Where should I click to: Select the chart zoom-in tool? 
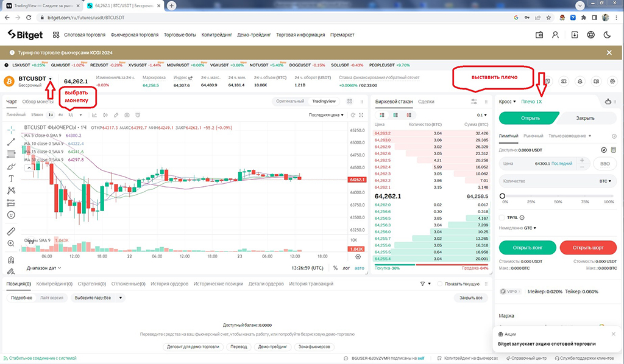[x=11, y=243]
